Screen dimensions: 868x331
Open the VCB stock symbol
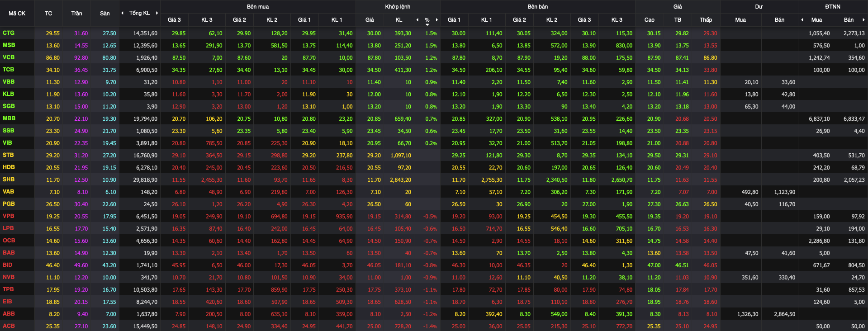tap(9, 57)
